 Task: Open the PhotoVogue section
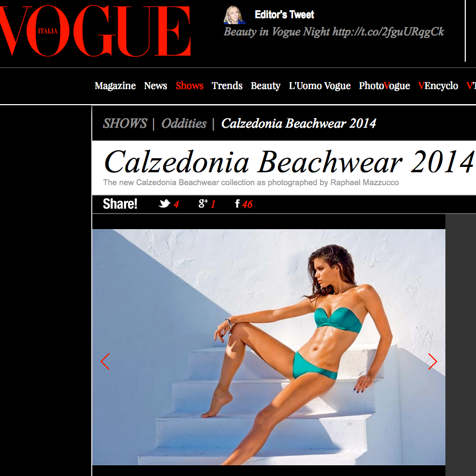point(384,86)
